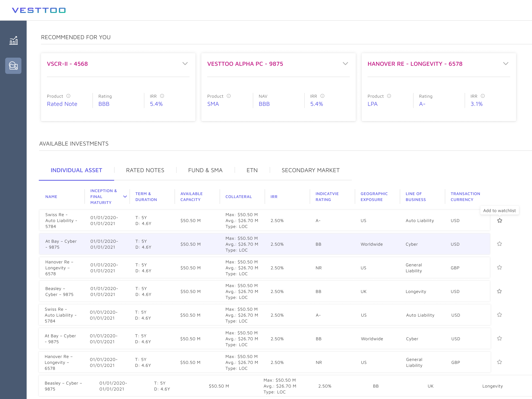Sort by the Indicatvie Rating header

click(x=327, y=197)
